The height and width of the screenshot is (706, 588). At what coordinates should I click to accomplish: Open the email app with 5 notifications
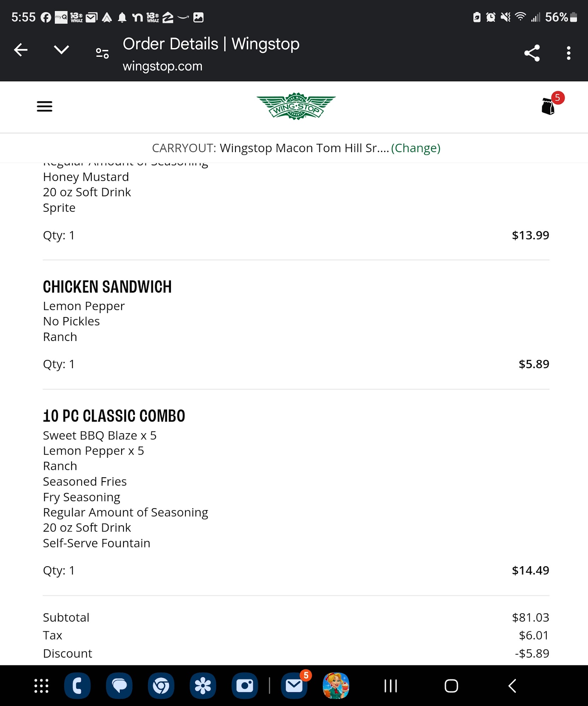click(293, 685)
